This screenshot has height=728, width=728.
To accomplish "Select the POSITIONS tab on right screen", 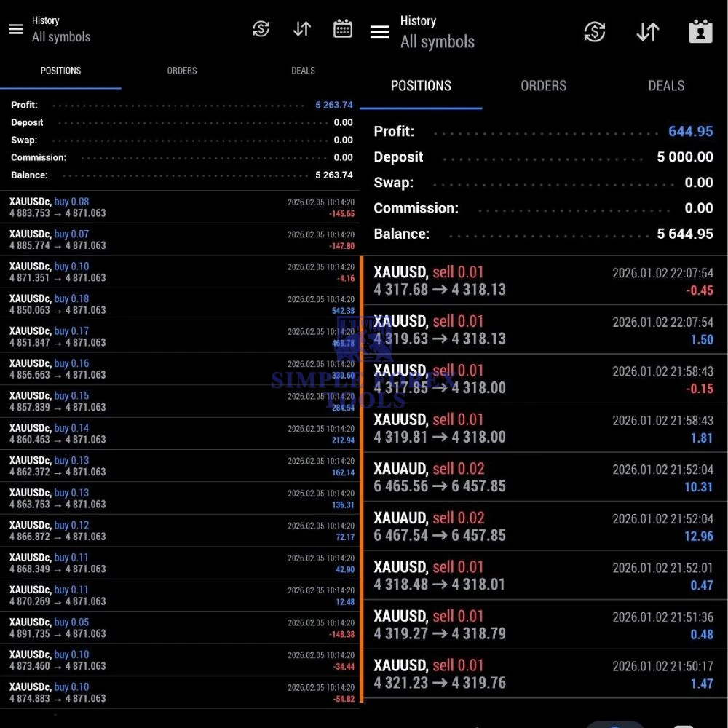I will pos(421,85).
